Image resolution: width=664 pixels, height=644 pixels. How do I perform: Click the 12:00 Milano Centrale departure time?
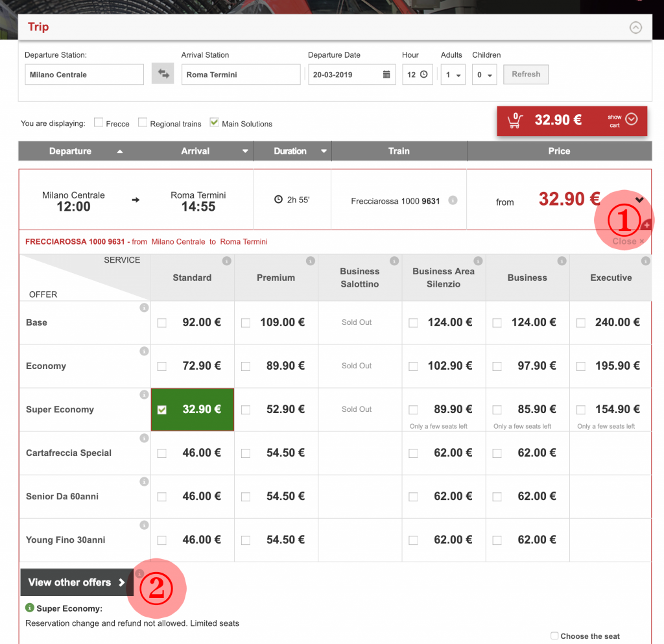73,207
